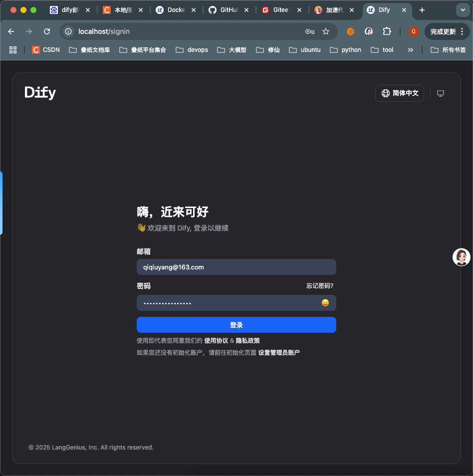This screenshot has height=476, width=473.
Task: Switch to the dify部 Baidu tab
Action: click(x=64, y=10)
